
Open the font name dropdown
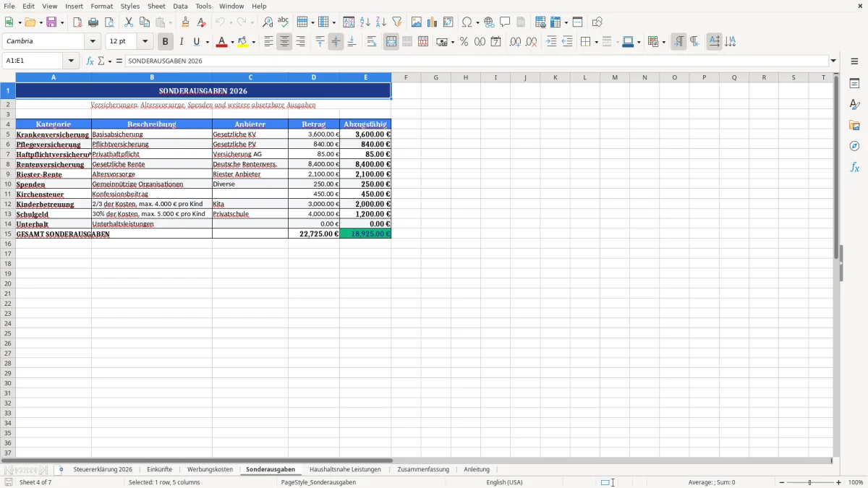91,41
